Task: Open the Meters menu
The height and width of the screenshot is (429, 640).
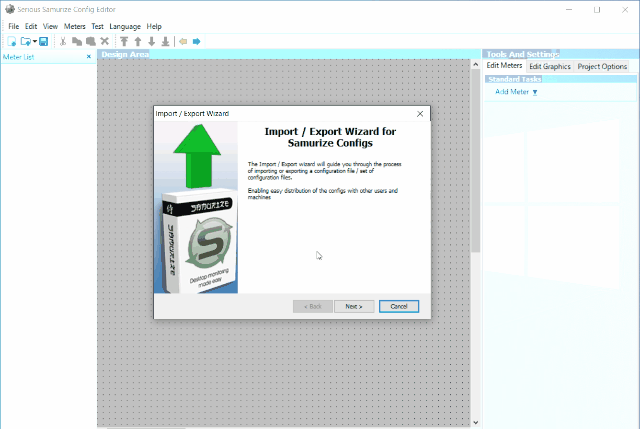Action: tap(74, 26)
